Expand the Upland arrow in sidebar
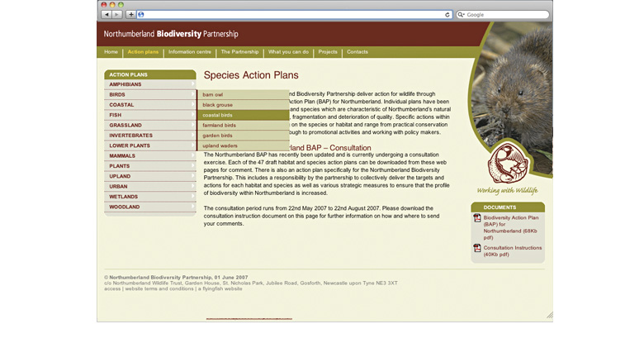Viewport: 644px width, 343px height. point(193,175)
